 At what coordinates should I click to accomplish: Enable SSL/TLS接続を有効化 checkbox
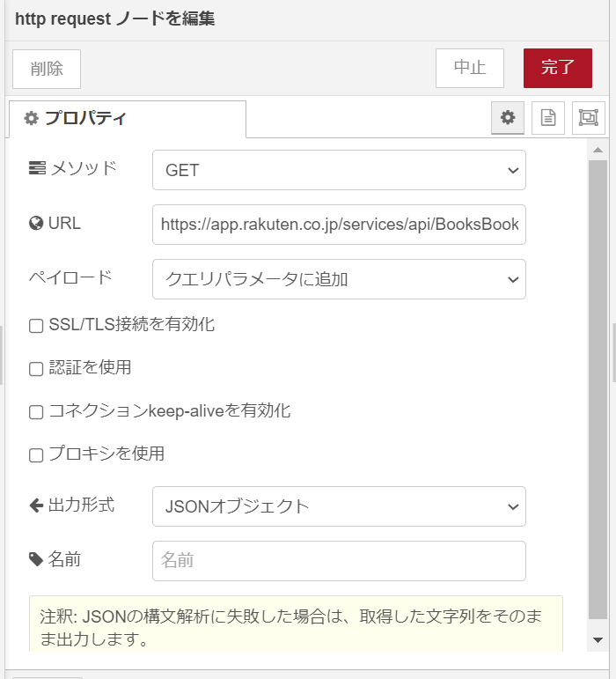tap(36, 326)
